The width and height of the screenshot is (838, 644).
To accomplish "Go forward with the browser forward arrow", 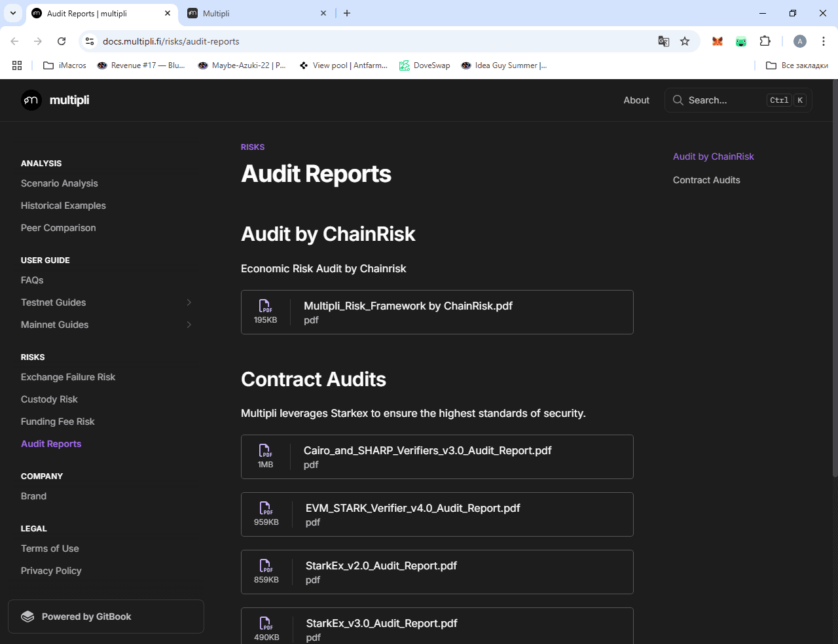I will [38, 41].
